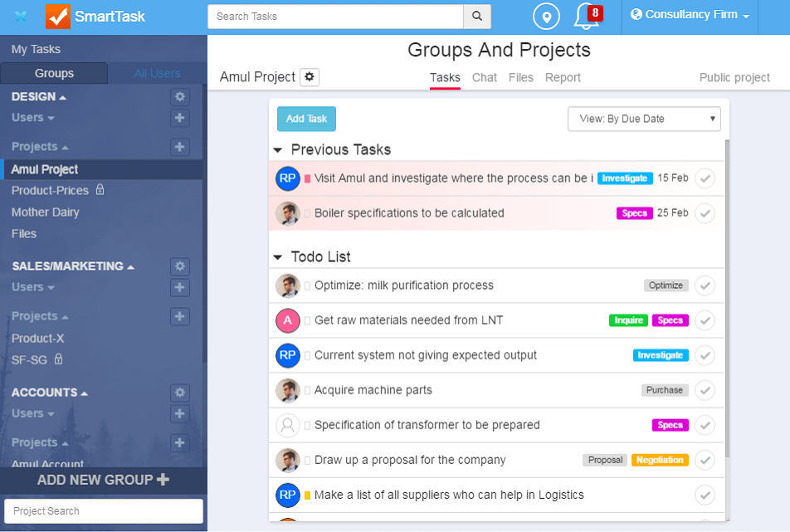Viewport: 790px width, 532px height.
Task: Click RP avatar on Visit Amul task
Action: pyautogui.click(x=288, y=178)
